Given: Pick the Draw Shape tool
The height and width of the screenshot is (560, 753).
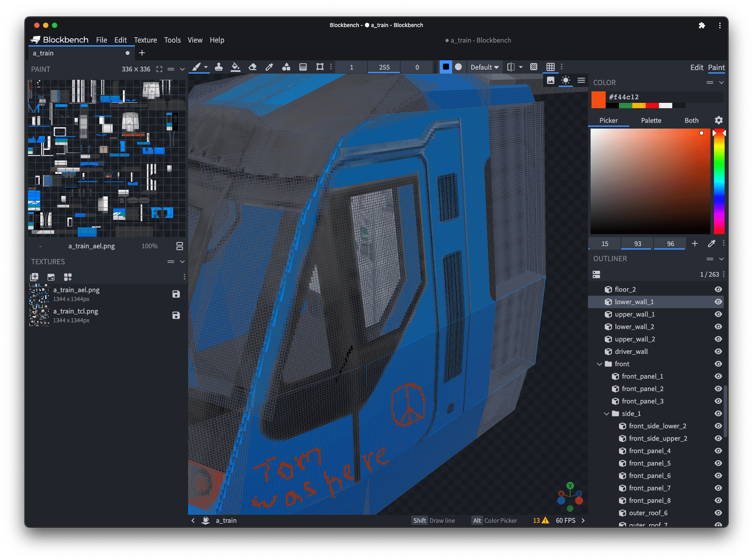Looking at the screenshot, I should click(x=286, y=67).
